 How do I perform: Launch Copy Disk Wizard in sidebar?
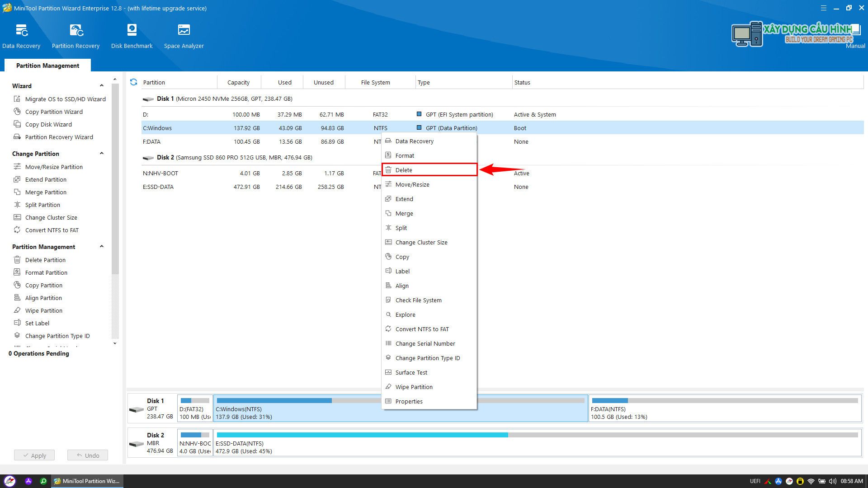(43, 124)
